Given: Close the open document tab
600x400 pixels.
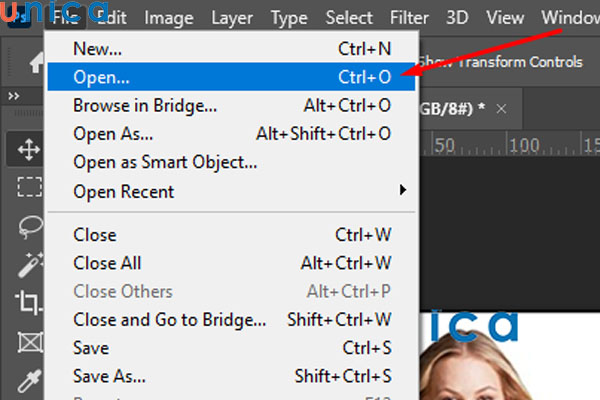Looking at the screenshot, I should coord(502,108).
